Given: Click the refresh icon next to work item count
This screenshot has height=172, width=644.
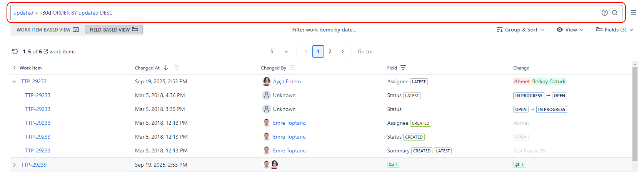Looking at the screenshot, I should pos(15,51).
